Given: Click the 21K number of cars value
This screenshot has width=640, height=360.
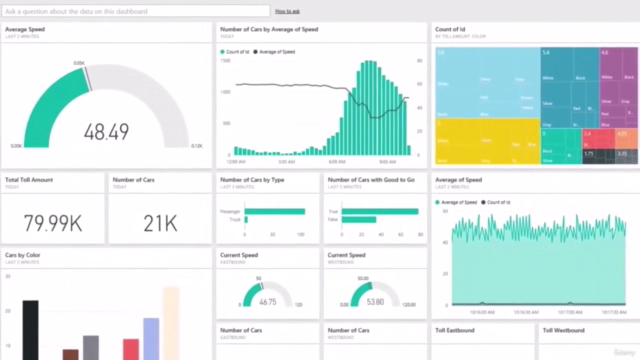Looking at the screenshot, I should click(160, 223).
